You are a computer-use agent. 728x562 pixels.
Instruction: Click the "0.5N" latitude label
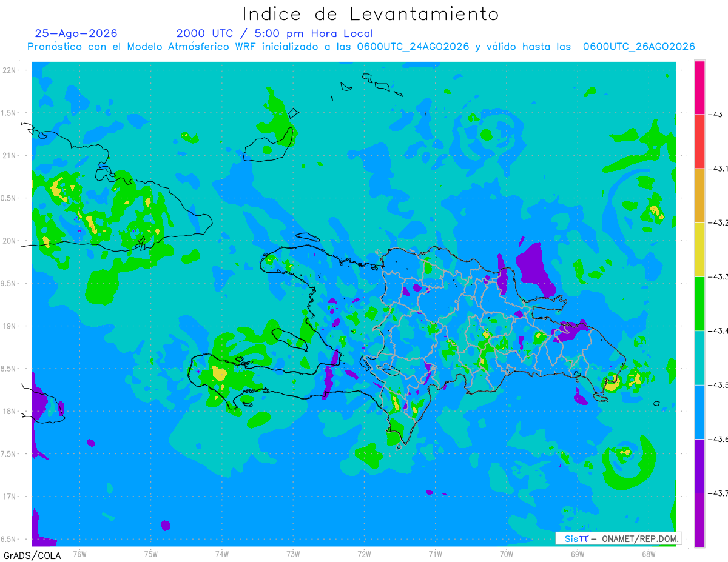pyautogui.click(x=8, y=198)
